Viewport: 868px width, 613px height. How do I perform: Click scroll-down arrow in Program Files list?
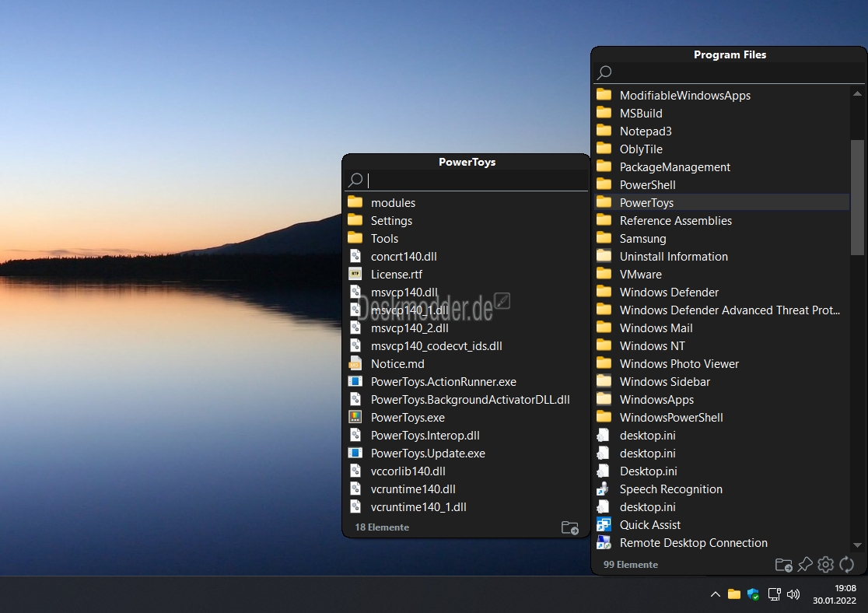coord(857,545)
